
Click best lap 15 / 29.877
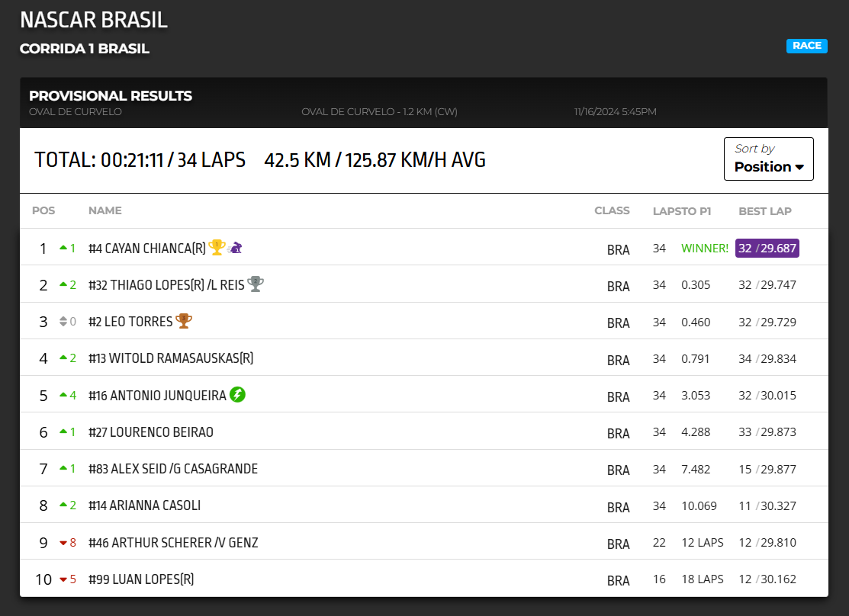767,470
